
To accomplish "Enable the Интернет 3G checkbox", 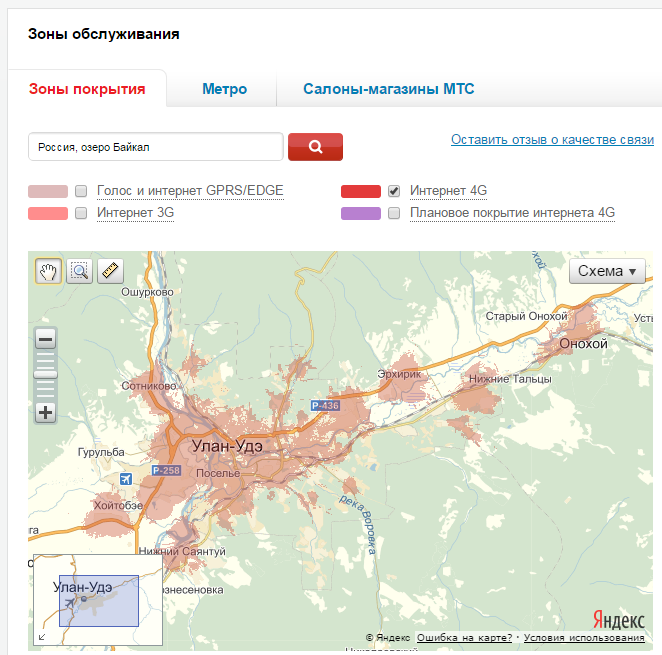I will point(81,213).
